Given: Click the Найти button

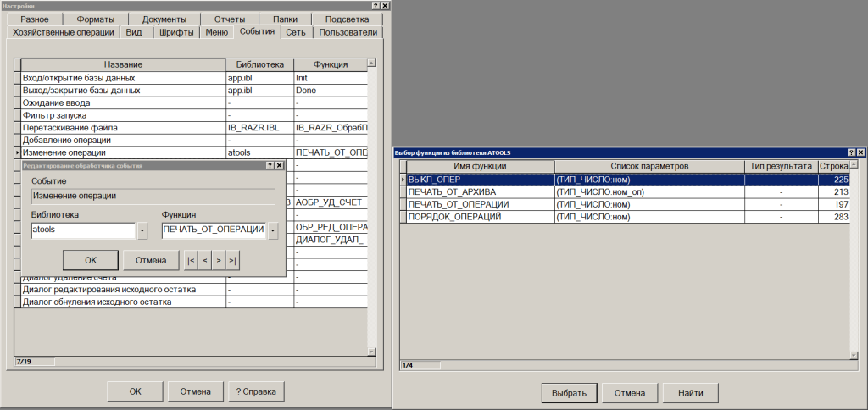Looking at the screenshot, I should (691, 394).
